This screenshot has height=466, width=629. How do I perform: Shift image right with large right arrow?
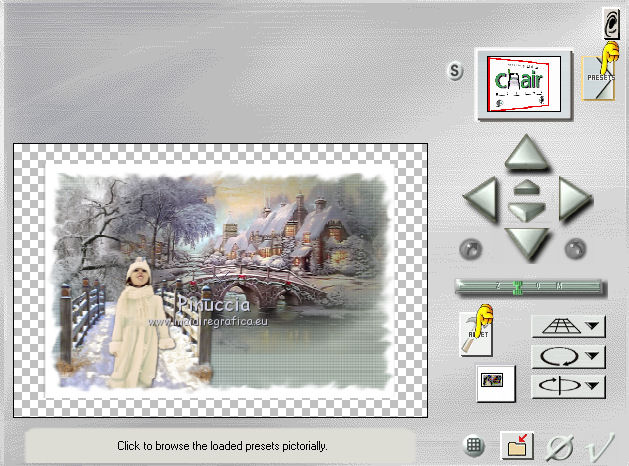point(574,199)
